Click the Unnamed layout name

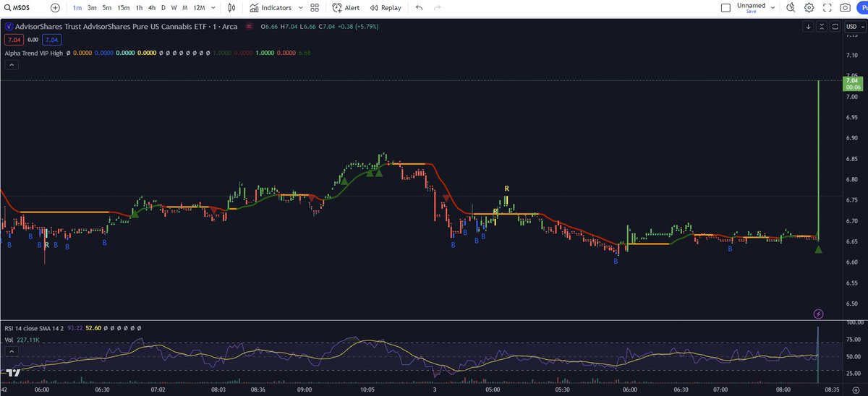[x=751, y=5]
